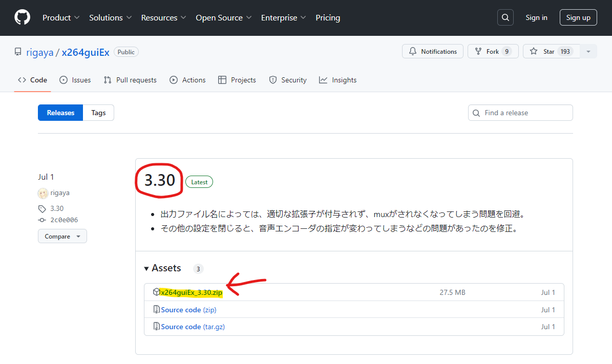Click the GitHub logo icon
The image size is (612, 364).
click(22, 17)
